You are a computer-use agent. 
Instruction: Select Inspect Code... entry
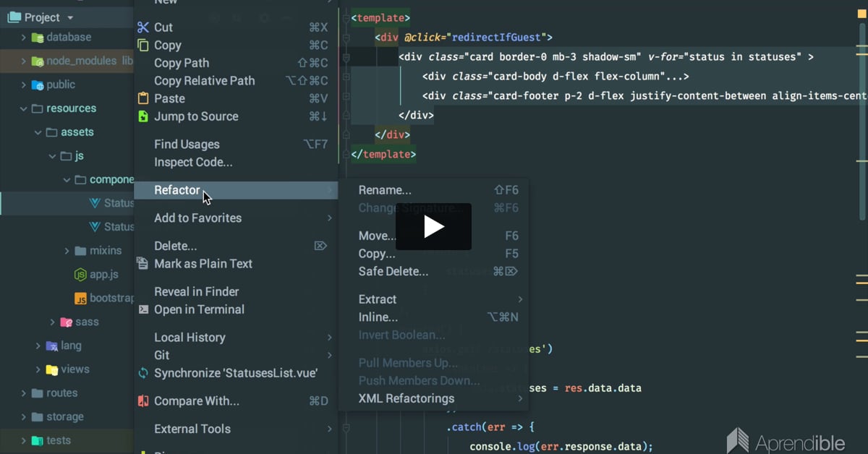pyautogui.click(x=237, y=163)
